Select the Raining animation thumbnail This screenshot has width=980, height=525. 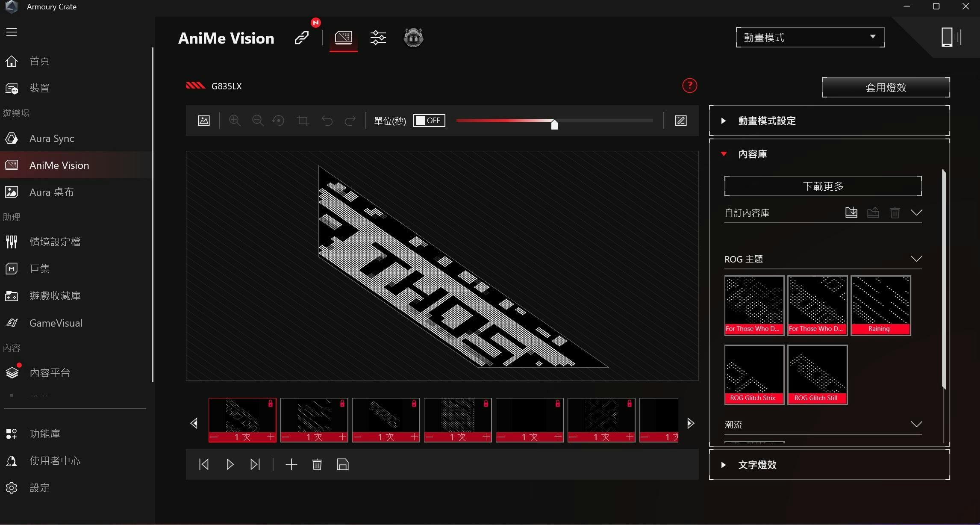pyautogui.click(x=880, y=305)
